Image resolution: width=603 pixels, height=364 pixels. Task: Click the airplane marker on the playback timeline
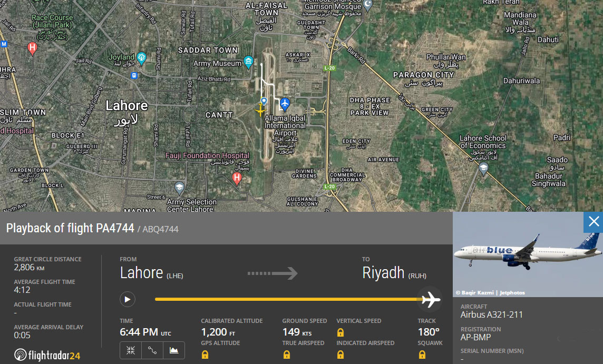coord(429,299)
